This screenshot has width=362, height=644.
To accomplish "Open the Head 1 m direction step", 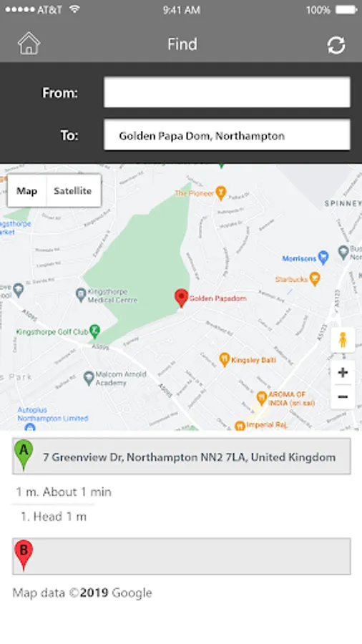I will pyautogui.click(x=54, y=516).
